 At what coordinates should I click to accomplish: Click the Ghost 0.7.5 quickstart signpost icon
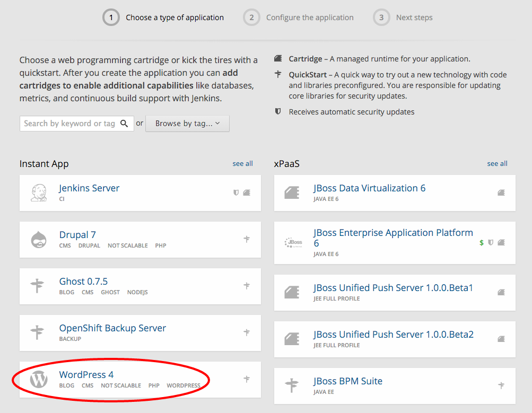37,286
